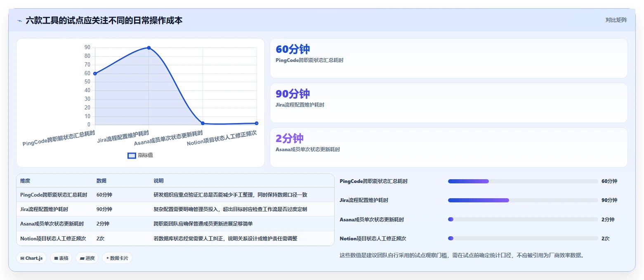Image resolution: width=644 pixels, height=280 pixels.
Task: Open the 60分钟 PingCode data card
Action: pyautogui.click(x=448, y=58)
